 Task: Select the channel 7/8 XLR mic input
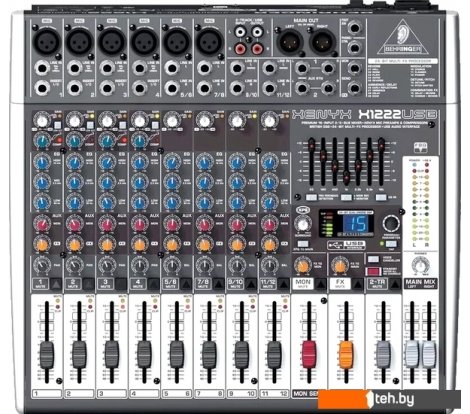[x=209, y=42]
